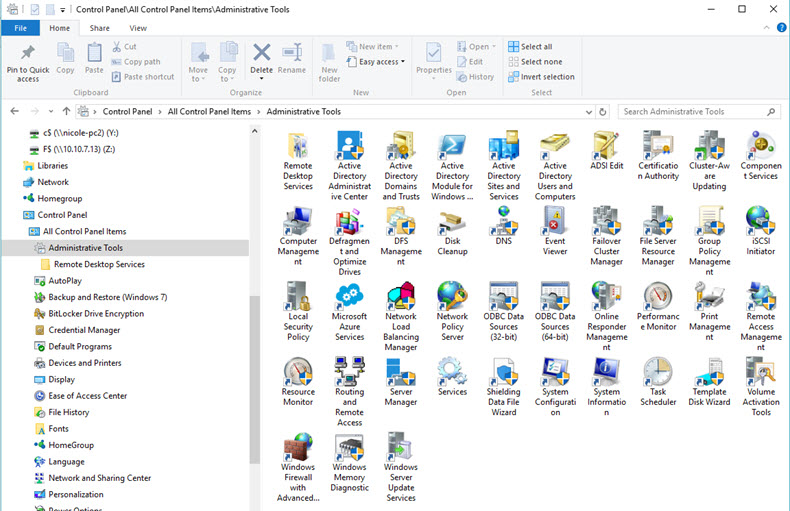Switch to the Home ribbon tab
Image resolution: width=790 pixels, height=511 pixels.
(59, 28)
